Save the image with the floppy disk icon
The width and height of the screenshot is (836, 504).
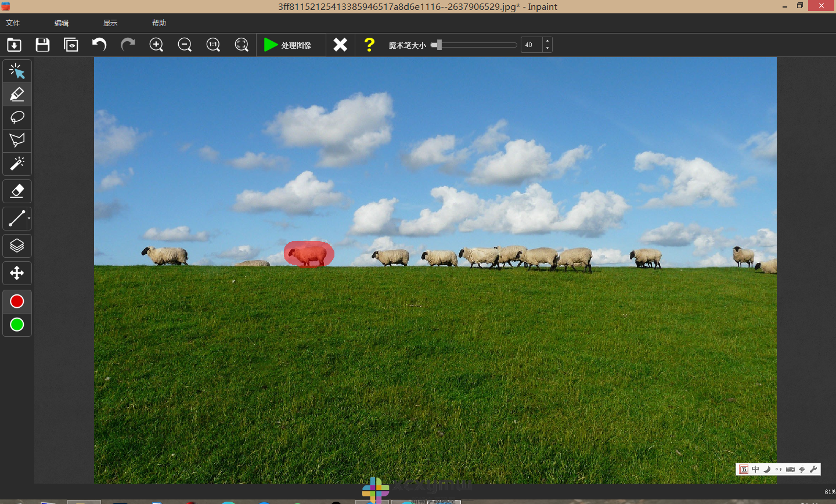pos(42,45)
